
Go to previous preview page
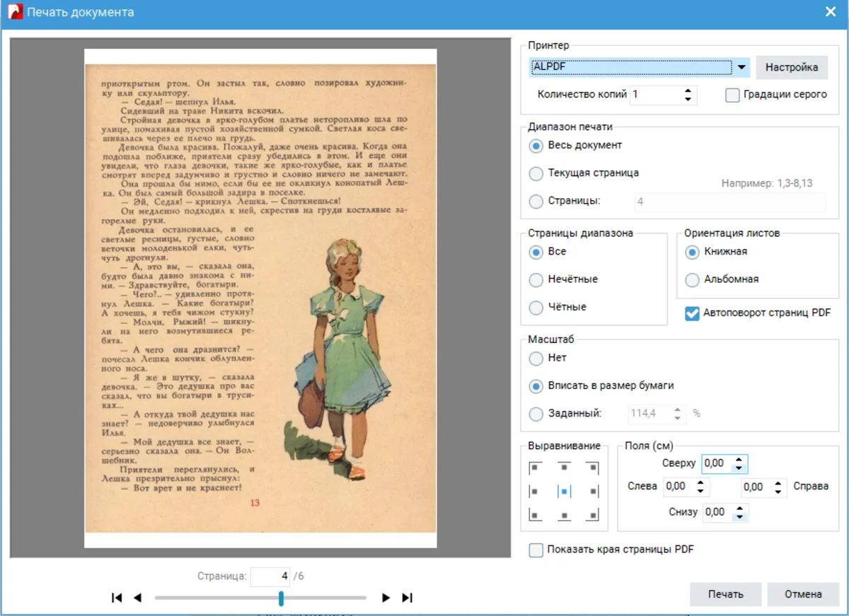pyautogui.click(x=137, y=598)
